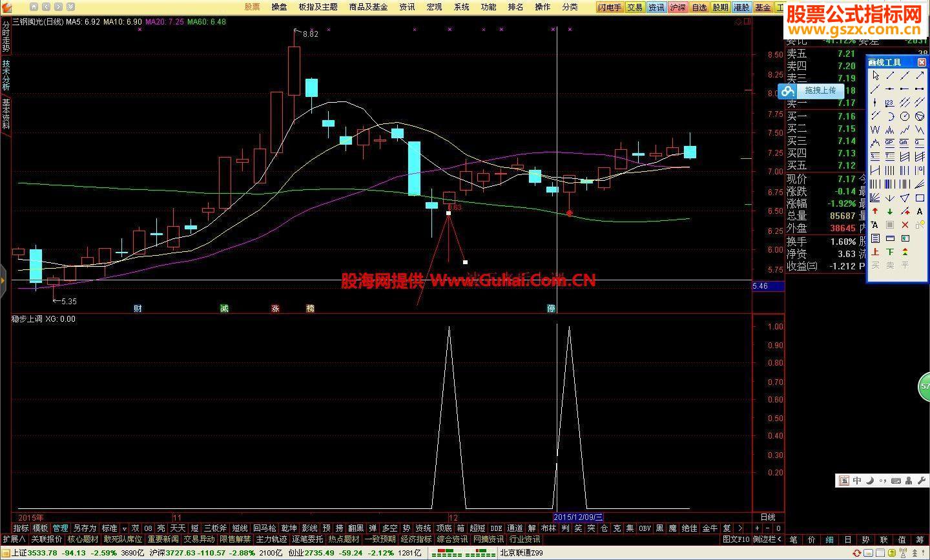Click the 自选 top button

pos(699,8)
